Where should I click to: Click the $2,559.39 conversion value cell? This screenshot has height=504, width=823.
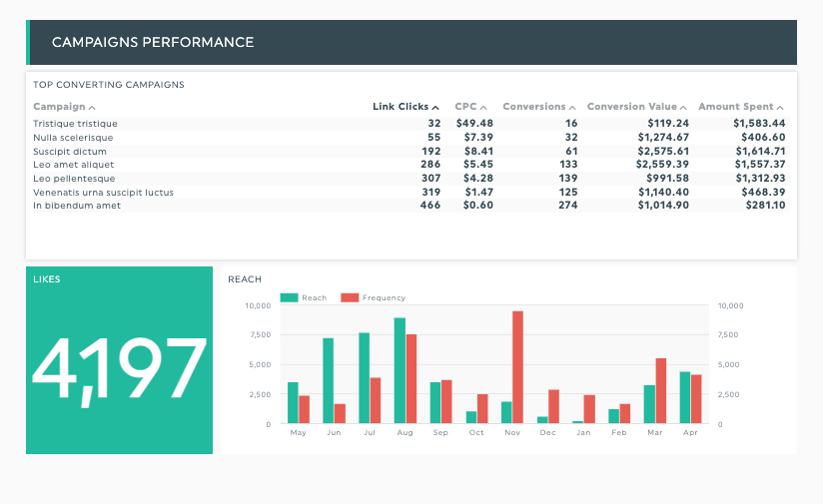(662, 165)
